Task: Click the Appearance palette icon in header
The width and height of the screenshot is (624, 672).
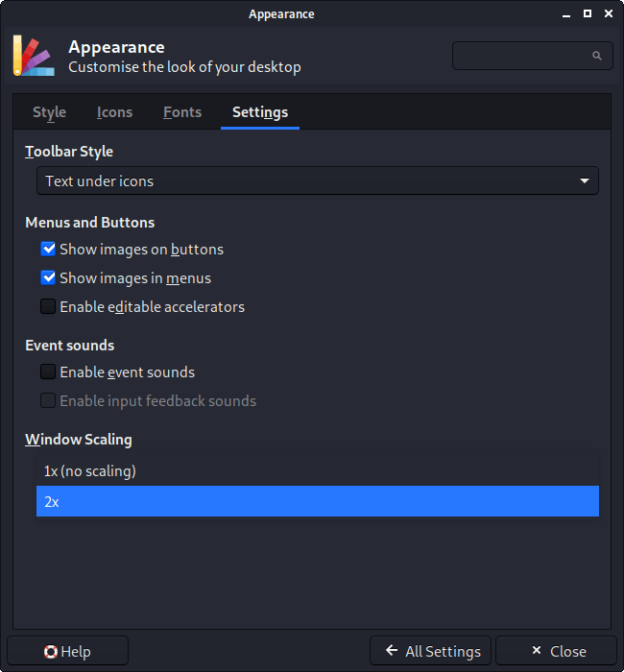Action: (32, 56)
